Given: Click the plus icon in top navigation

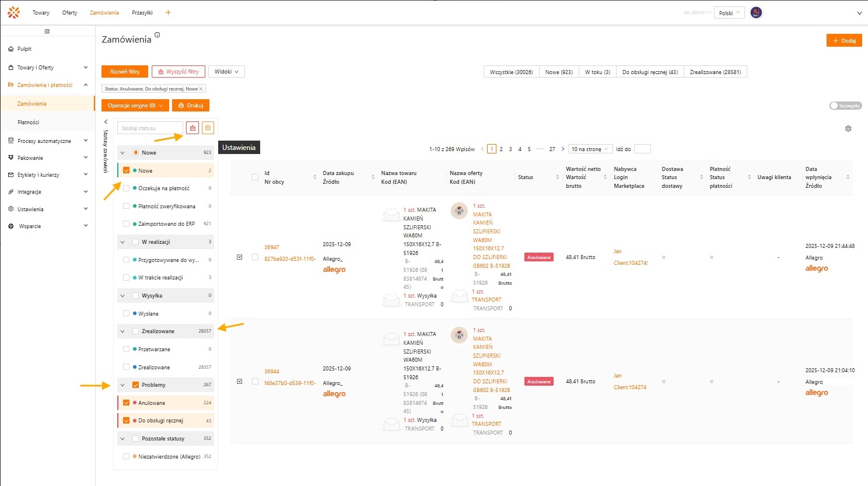Looking at the screenshot, I should click(x=168, y=12).
